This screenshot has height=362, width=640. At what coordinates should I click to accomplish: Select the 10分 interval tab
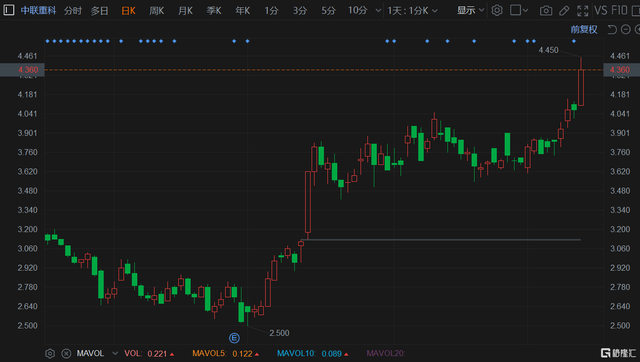tap(358, 11)
